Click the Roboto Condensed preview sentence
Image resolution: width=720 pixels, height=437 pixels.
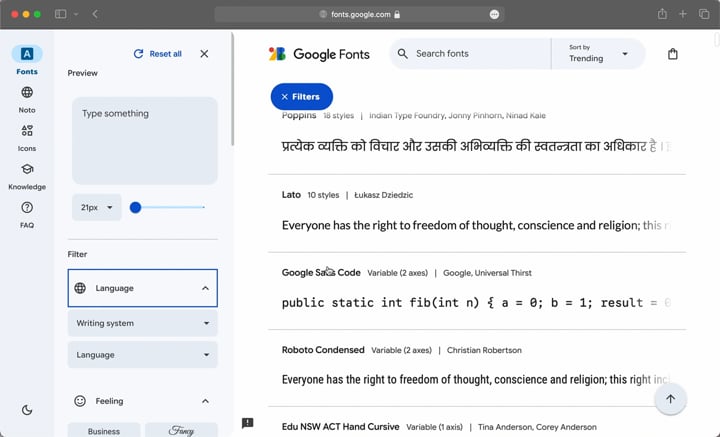click(476, 379)
